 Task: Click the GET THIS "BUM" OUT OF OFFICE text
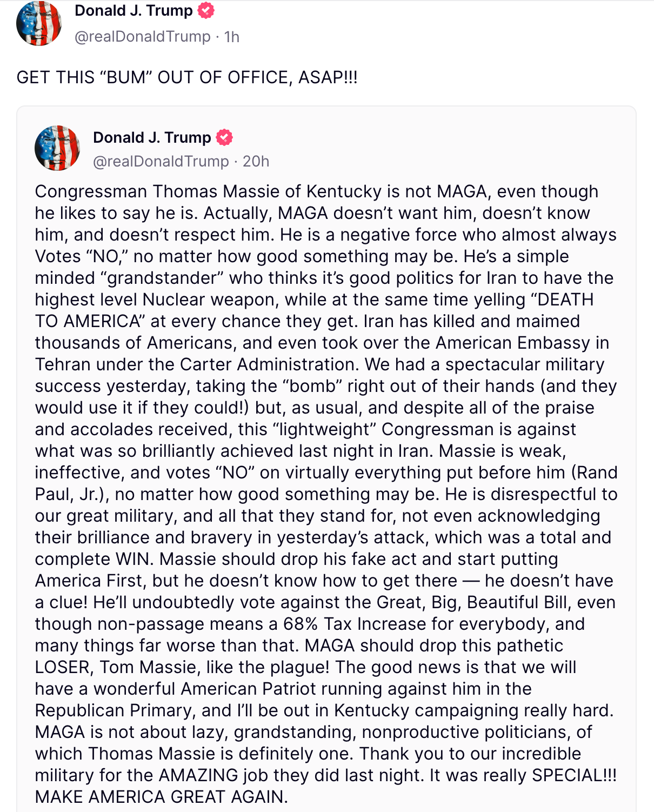click(x=187, y=77)
